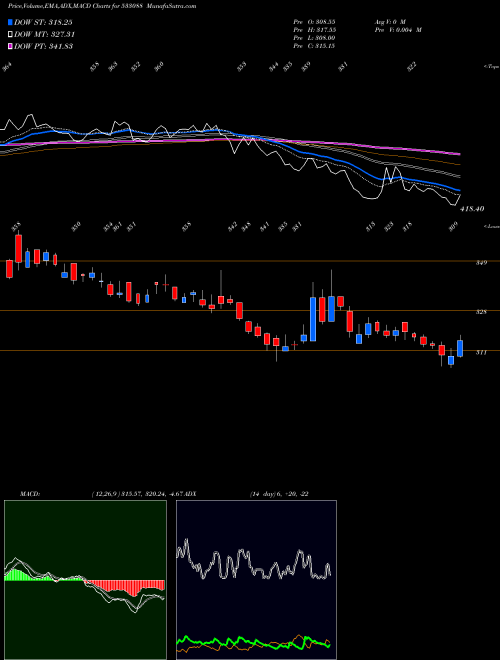Click the tallest blue candlestick in the chart
Screen dimensions: 500x660
click(x=313, y=319)
